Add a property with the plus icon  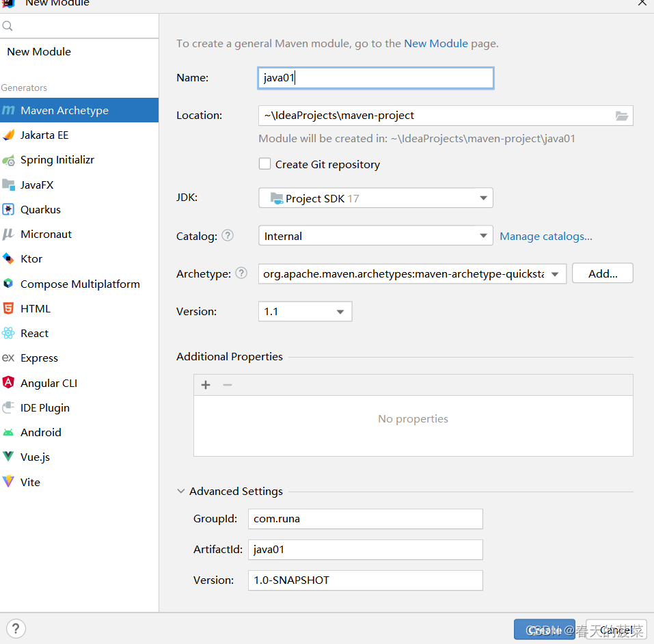tap(206, 385)
